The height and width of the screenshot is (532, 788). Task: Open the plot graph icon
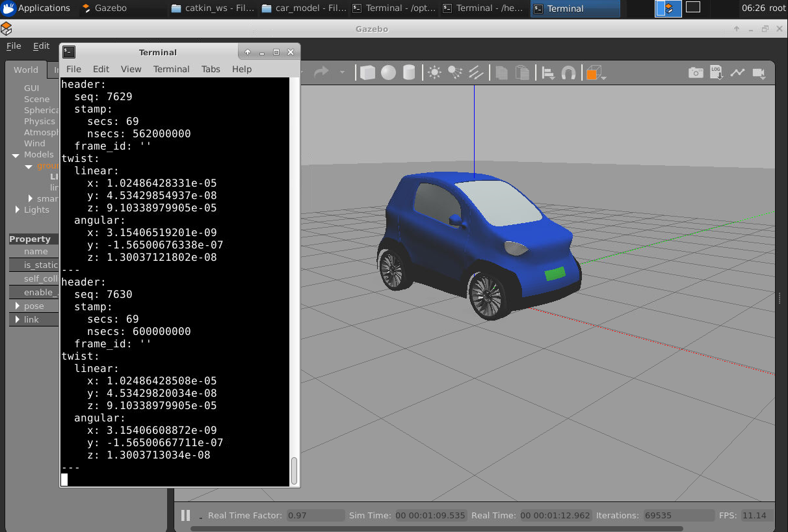[737, 72]
